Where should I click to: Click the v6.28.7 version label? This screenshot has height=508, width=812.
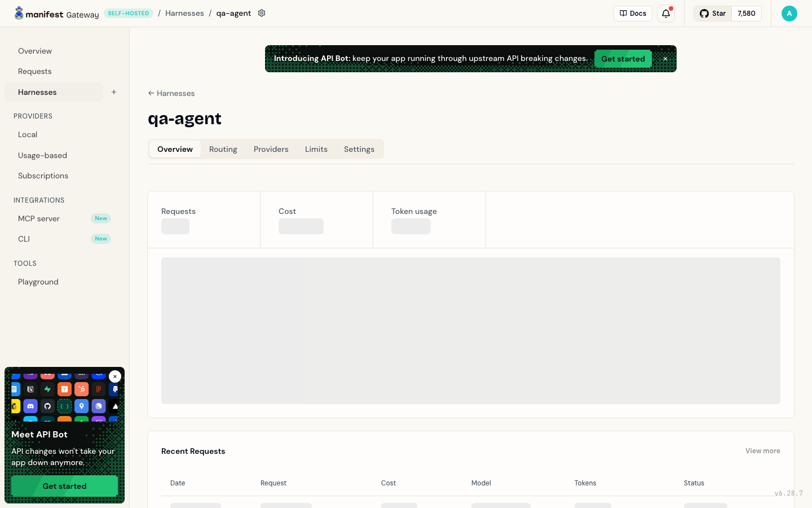tap(789, 493)
